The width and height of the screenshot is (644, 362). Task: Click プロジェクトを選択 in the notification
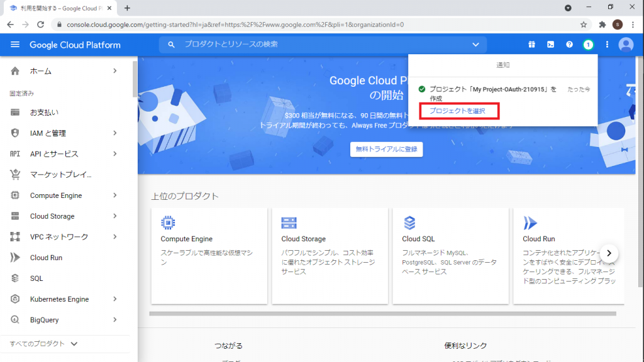(459, 111)
